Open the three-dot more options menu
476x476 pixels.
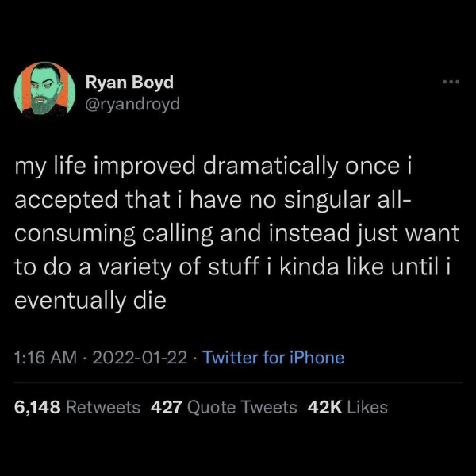[x=451, y=82]
